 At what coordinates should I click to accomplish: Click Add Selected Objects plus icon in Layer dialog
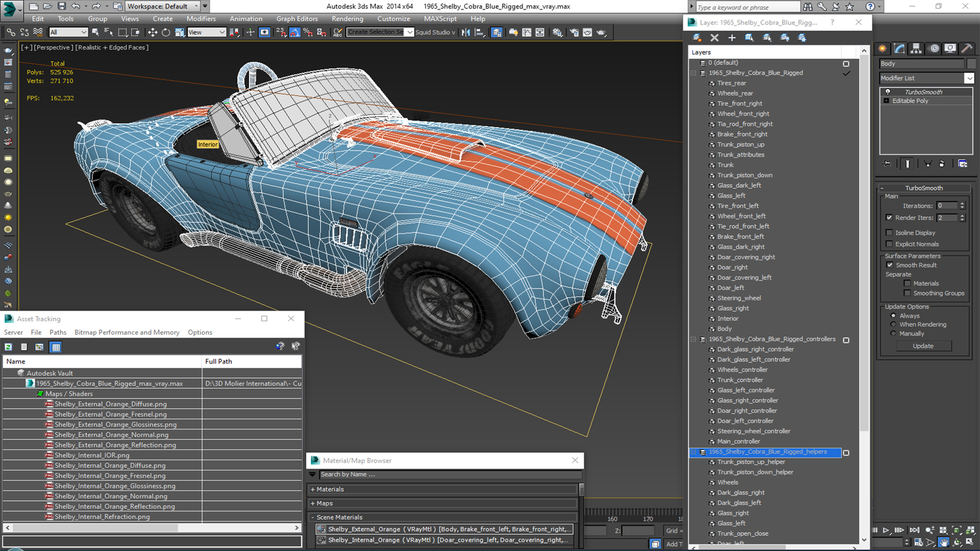pos(731,38)
